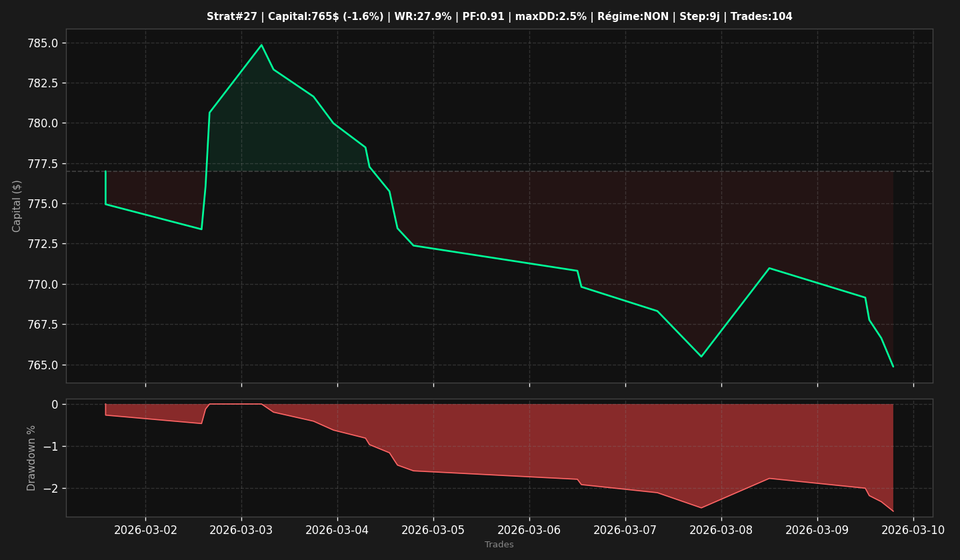This screenshot has width=960, height=560.
Task: Select the 780.0 capital axis value
Action: point(44,123)
